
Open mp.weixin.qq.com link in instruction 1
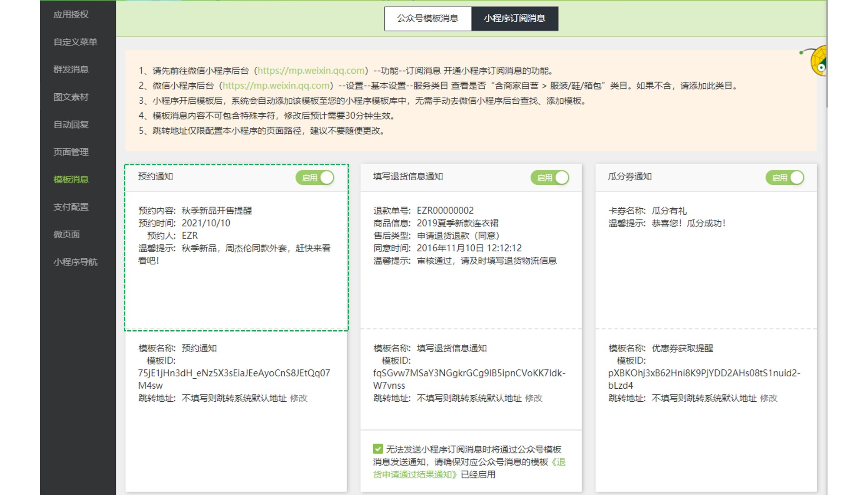(311, 70)
